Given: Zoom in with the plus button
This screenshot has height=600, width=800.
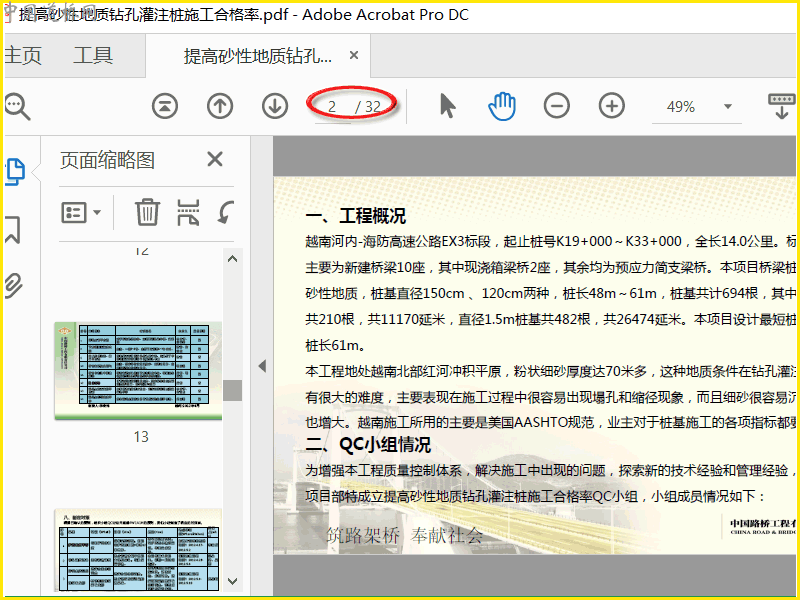Looking at the screenshot, I should [612, 106].
